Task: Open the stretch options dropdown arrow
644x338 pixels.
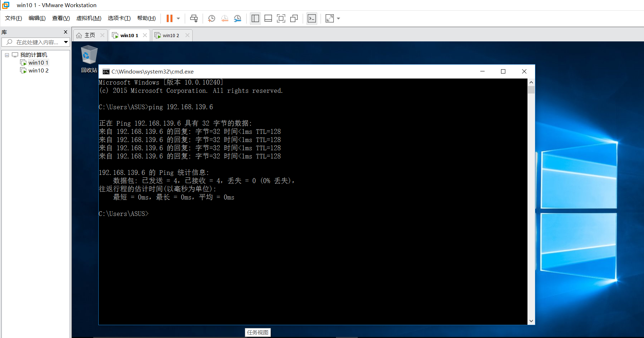Action: pyautogui.click(x=338, y=19)
